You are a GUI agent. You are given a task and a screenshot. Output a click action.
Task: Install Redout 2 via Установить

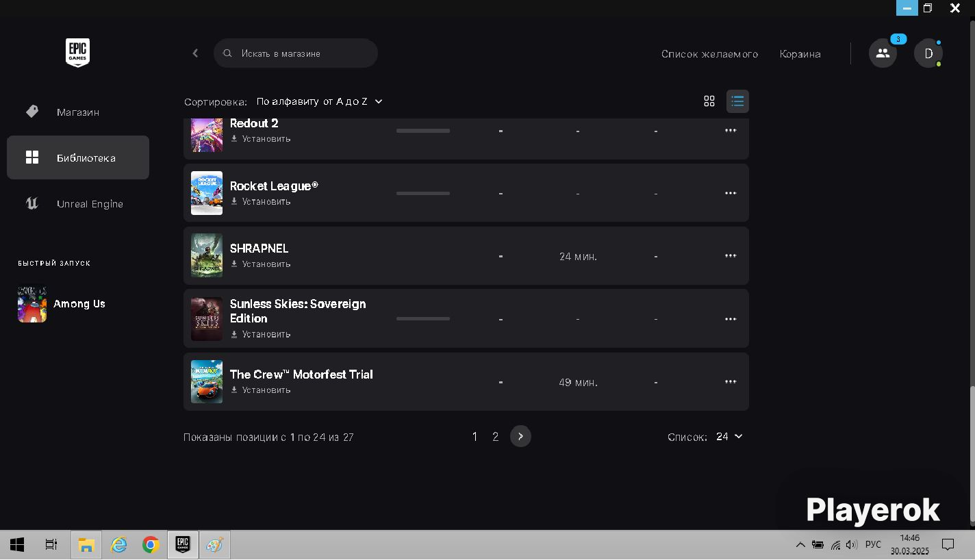(261, 139)
